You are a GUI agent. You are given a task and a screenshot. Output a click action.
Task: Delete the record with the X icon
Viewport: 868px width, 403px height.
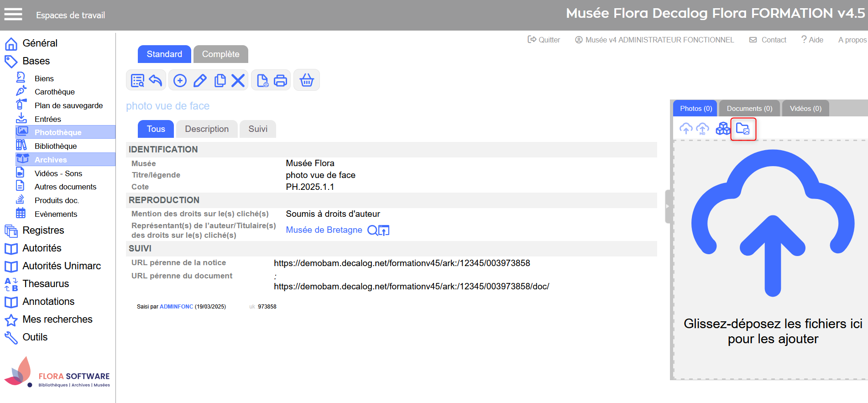[x=238, y=81]
